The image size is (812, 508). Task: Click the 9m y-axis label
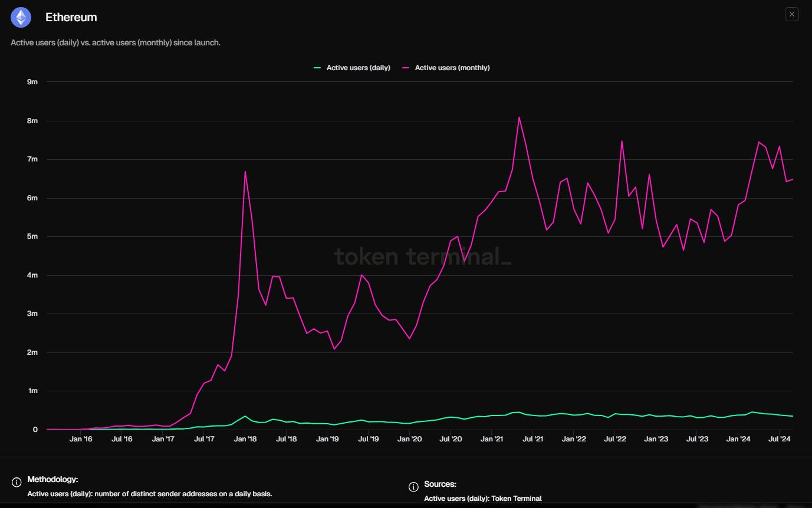point(32,82)
